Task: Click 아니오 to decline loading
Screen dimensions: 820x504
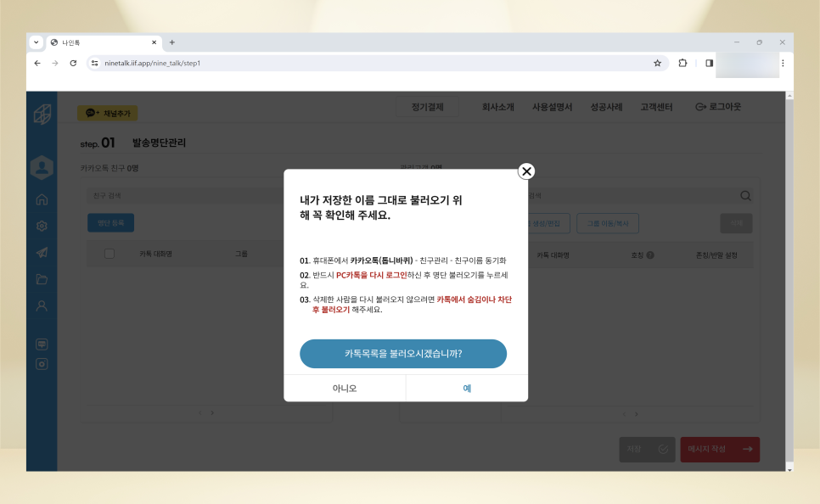Action: coord(345,388)
